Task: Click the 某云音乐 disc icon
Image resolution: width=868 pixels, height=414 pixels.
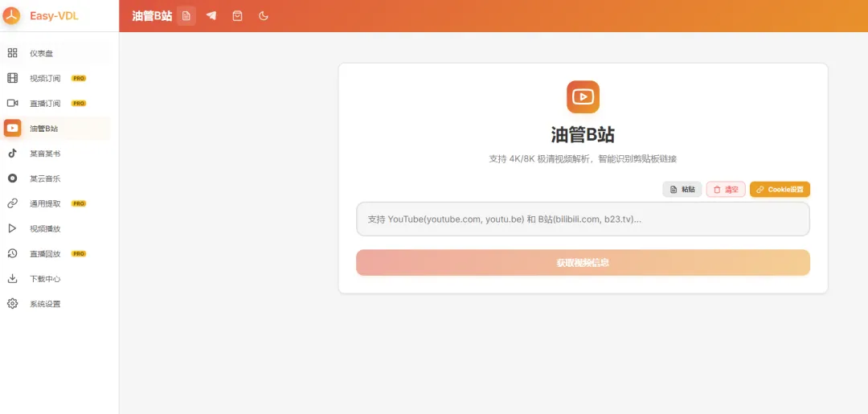Action: click(12, 178)
